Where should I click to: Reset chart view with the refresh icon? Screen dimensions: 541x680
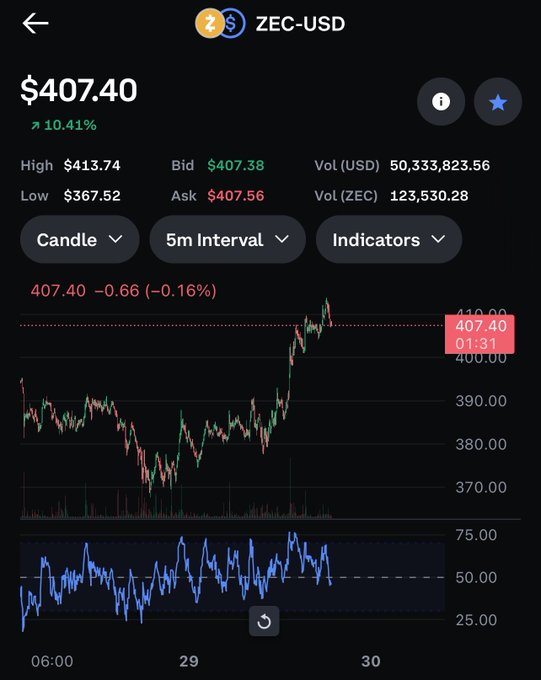[x=264, y=621]
